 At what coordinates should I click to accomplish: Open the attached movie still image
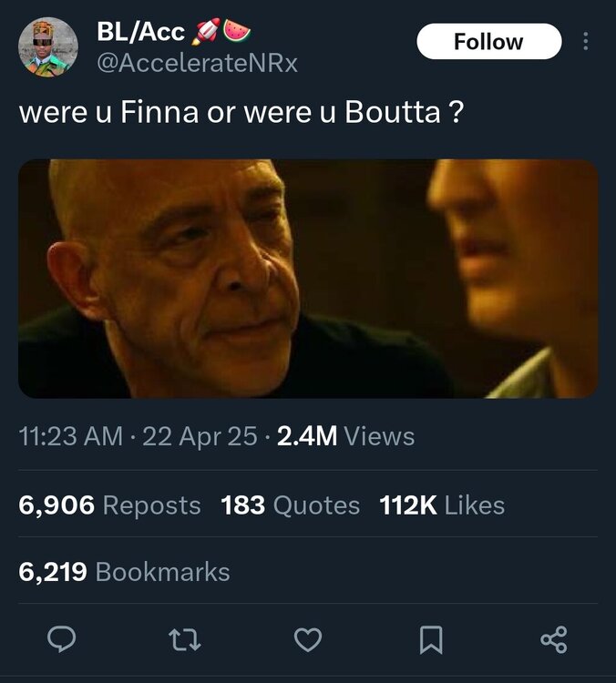pos(308,279)
